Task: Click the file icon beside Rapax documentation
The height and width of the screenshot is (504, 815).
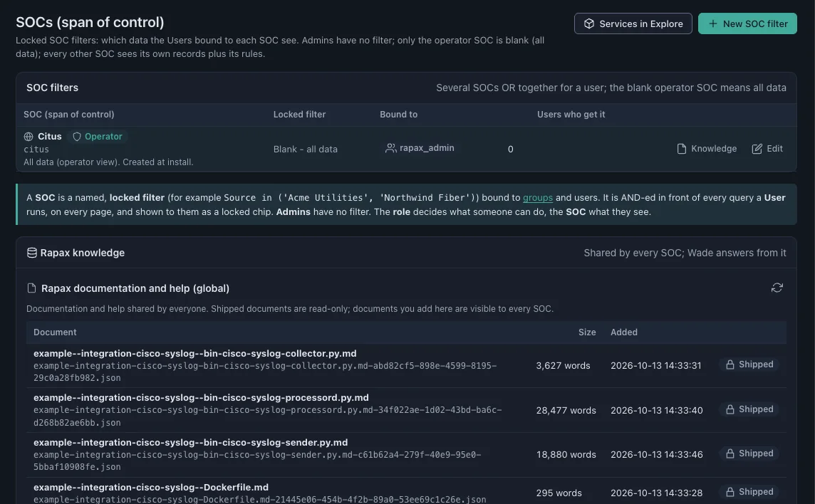Action: click(x=32, y=288)
